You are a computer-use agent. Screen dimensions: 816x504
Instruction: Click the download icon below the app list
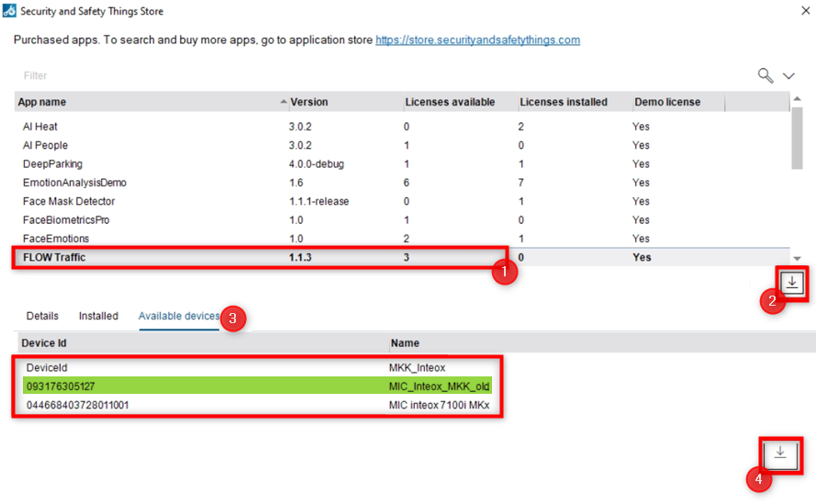[793, 284]
